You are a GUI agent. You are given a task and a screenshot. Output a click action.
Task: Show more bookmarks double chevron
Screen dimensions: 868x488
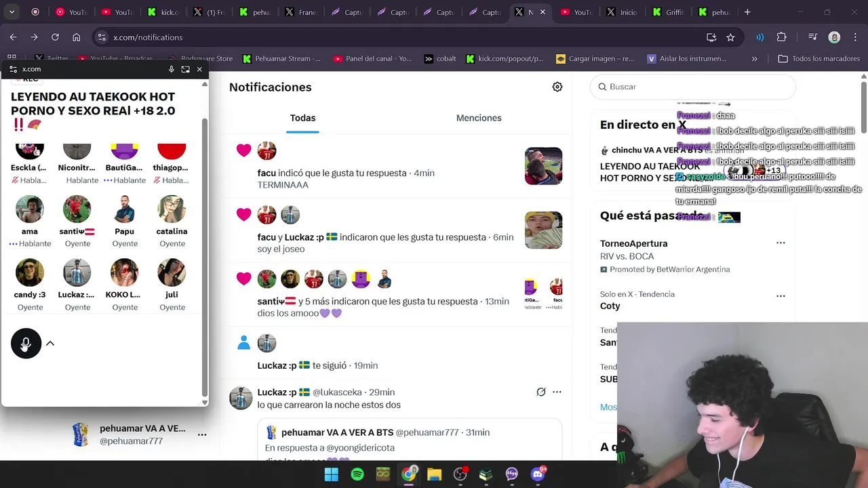coord(755,59)
